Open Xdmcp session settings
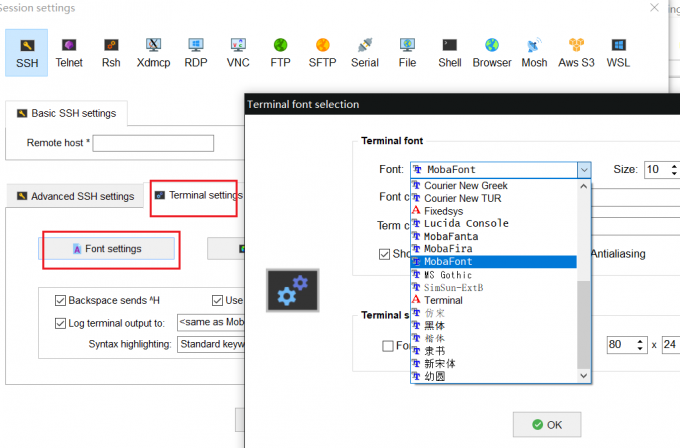 coord(154,53)
